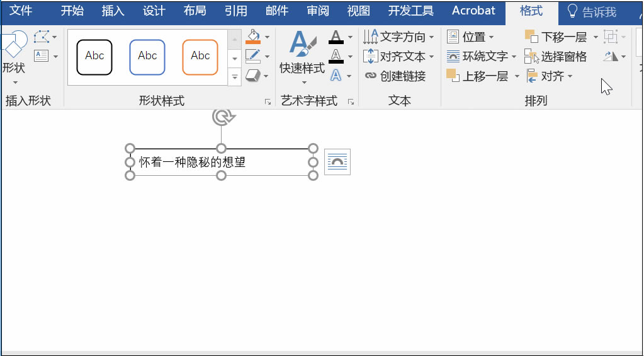The width and height of the screenshot is (644, 356).
Task: Open the 形状样式 group dialog launcher
Action: (268, 101)
